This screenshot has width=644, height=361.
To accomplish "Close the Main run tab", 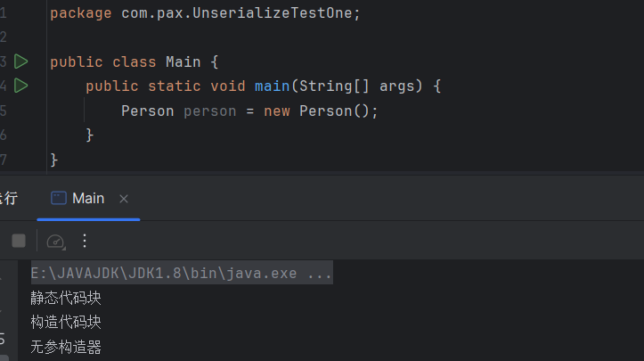I will [x=124, y=199].
